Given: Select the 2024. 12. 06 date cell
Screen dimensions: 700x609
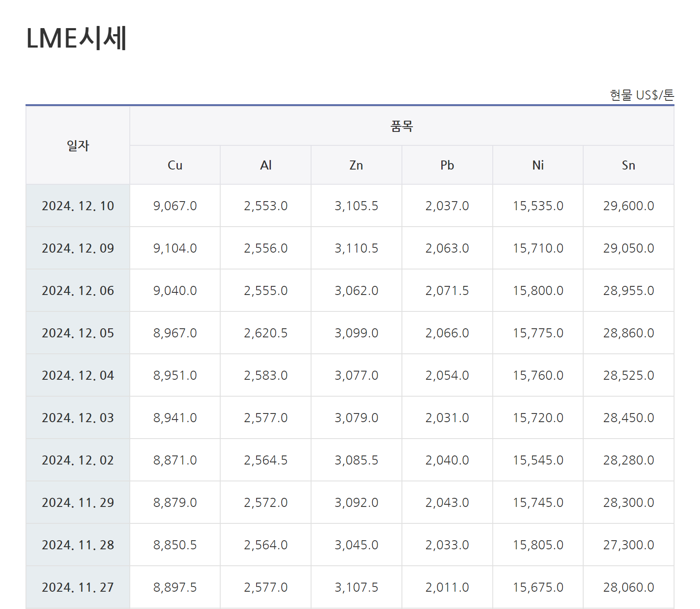Looking at the screenshot, I should tap(78, 291).
